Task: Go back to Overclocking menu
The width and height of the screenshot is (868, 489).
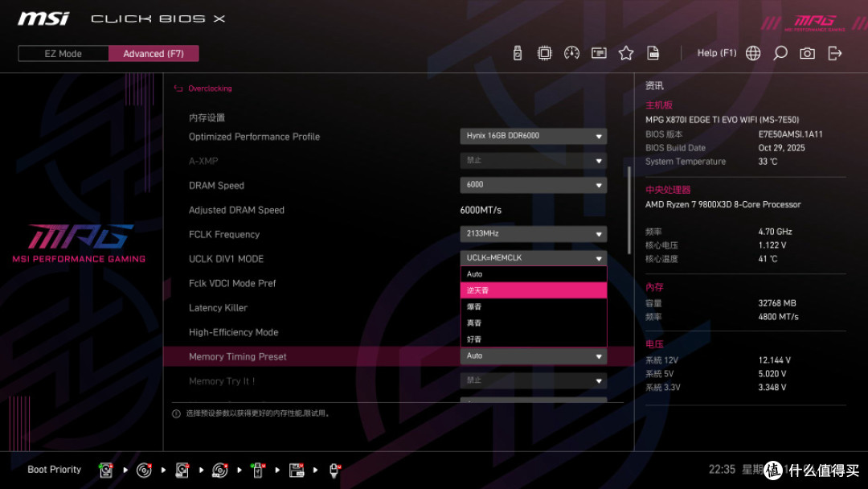Action: [x=210, y=88]
